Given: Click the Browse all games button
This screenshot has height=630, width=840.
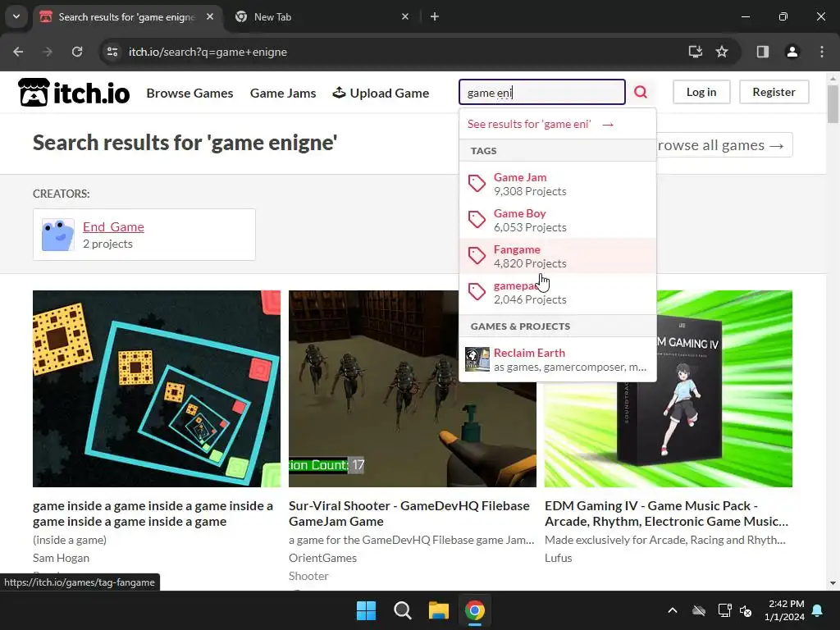Looking at the screenshot, I should 724,144.
